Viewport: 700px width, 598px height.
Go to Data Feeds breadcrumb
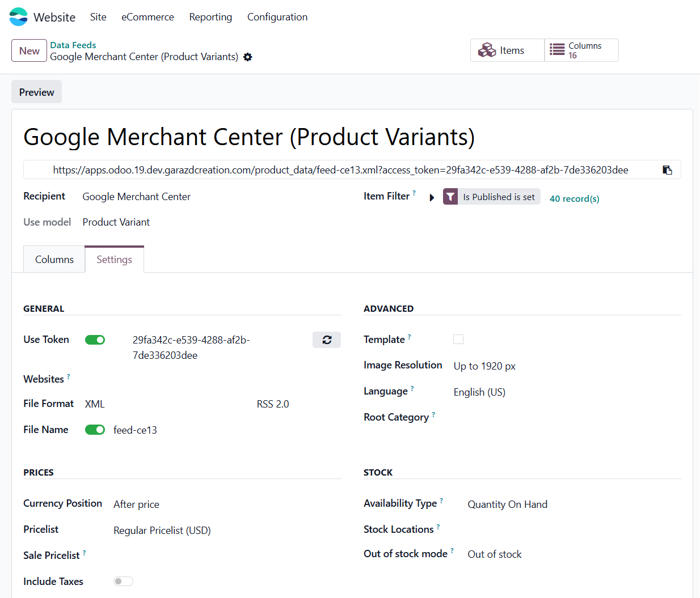point(73,45)
